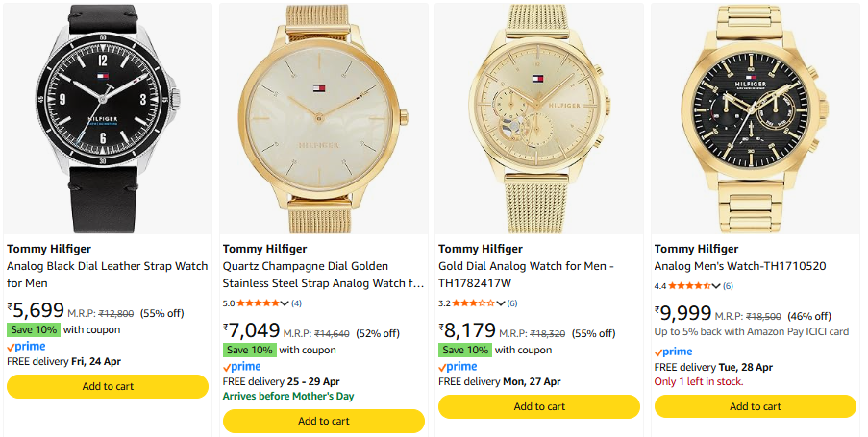The height and width of the screenshot is (437, 868).
Task: Open the rating breakdown arrow beside the 3.2 stars
Action: (501, 303)
